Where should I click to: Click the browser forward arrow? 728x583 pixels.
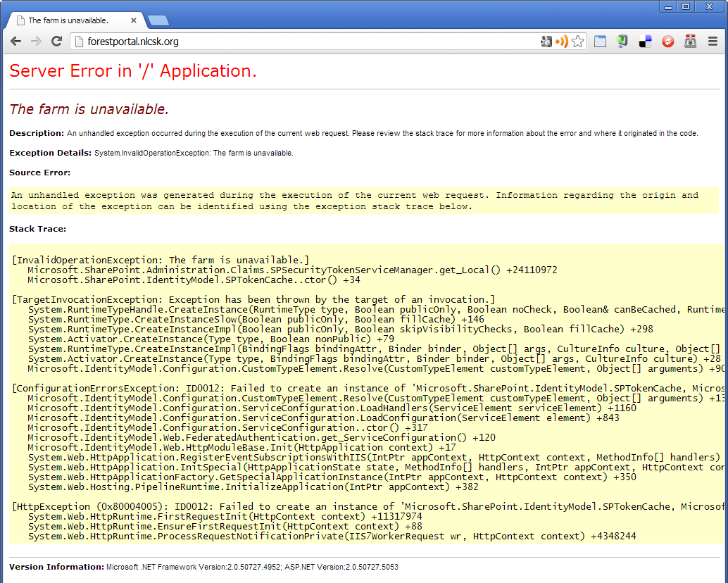click(36, 42)
